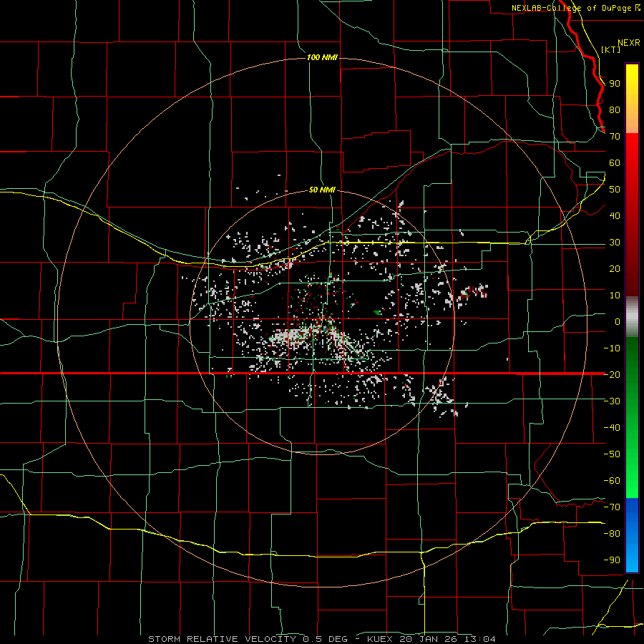Image resolution: width=644 pixels, height=644 pixels.
Task: Pick the gray zero-velocity colorbar segment
Action: [632, 317]
